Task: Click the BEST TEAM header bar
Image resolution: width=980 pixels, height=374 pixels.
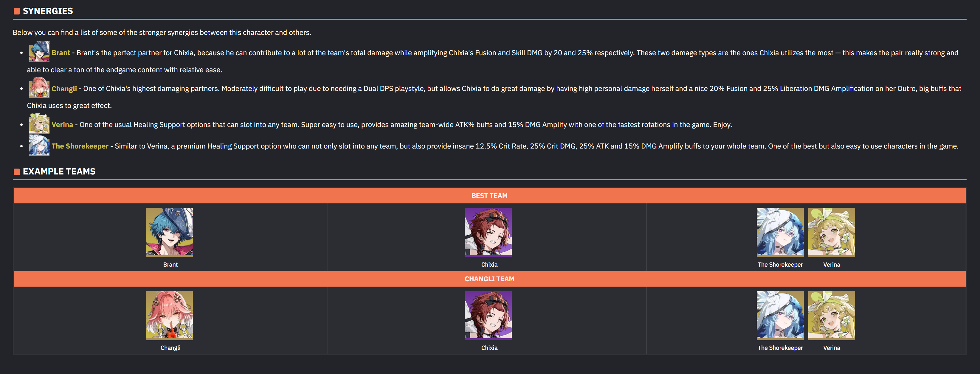Action: 490,196
